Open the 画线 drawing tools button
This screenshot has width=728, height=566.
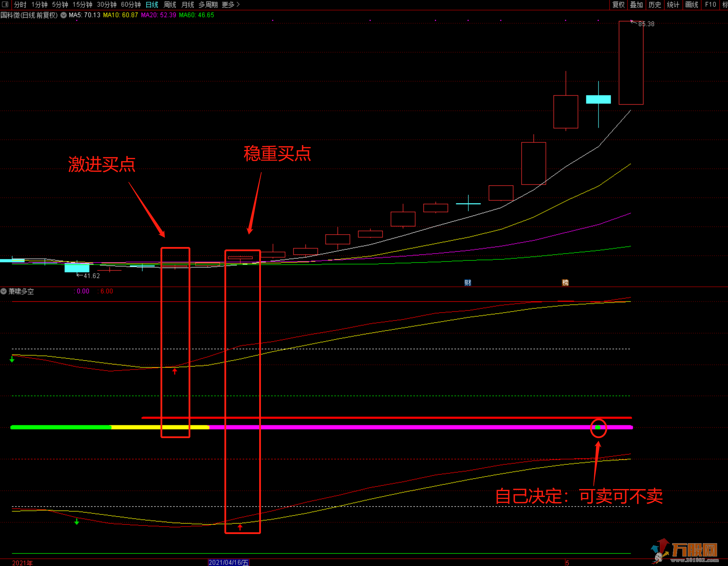[x=691, y=5]
